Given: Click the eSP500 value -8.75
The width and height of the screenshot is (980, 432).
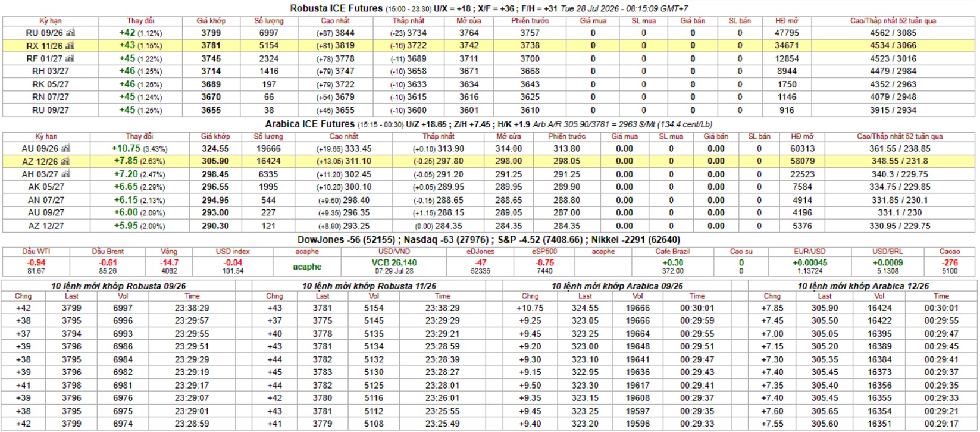Looking at the screenshot, I should click(544, 262).
